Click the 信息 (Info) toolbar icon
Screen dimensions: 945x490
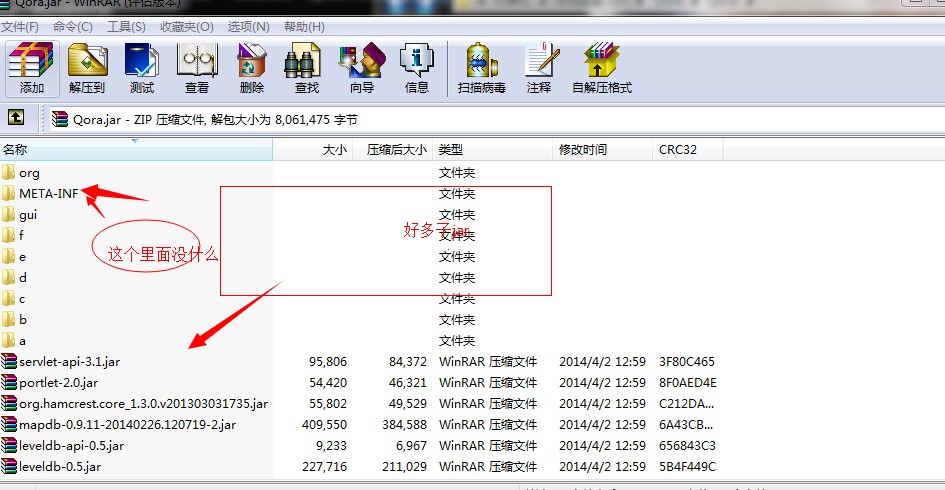(x=416, y=69)
